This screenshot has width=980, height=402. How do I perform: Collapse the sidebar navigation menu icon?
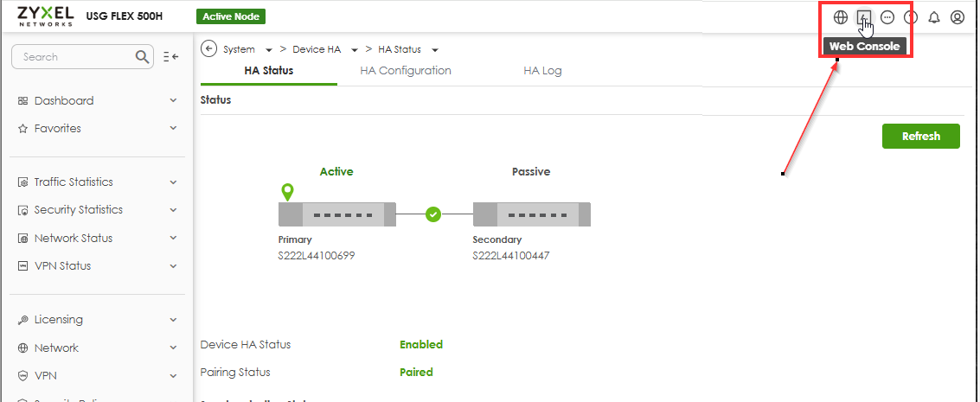[x=170, y=57]
